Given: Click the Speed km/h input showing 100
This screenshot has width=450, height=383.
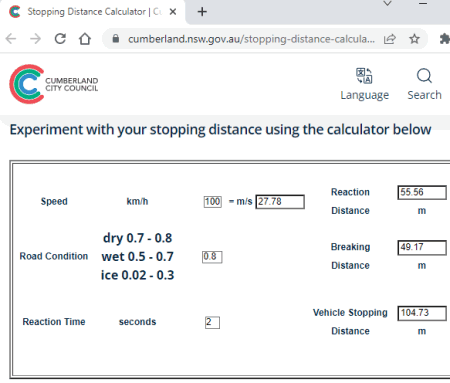Looking at the screenshot, I should (213, 202).
